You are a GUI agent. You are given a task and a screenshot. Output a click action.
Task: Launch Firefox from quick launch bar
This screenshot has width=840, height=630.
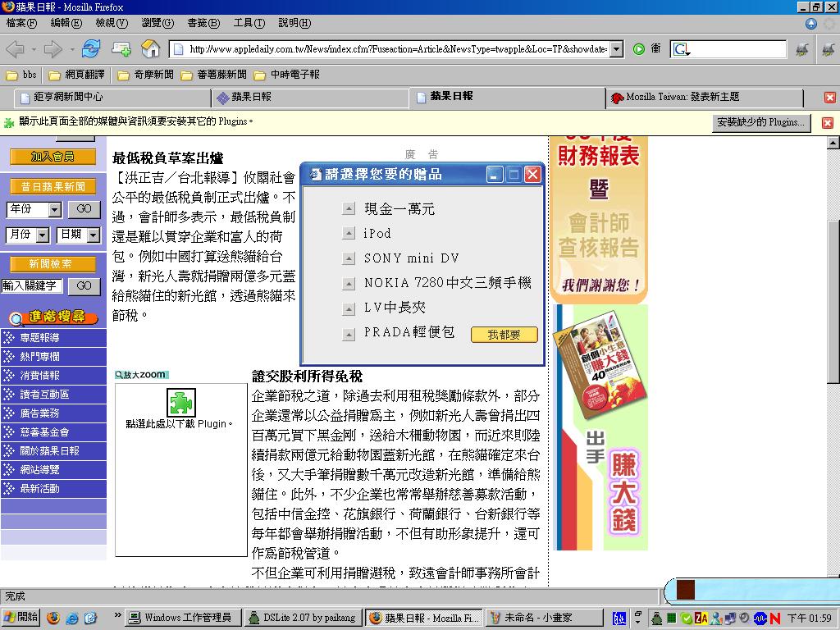click(53, 618)
